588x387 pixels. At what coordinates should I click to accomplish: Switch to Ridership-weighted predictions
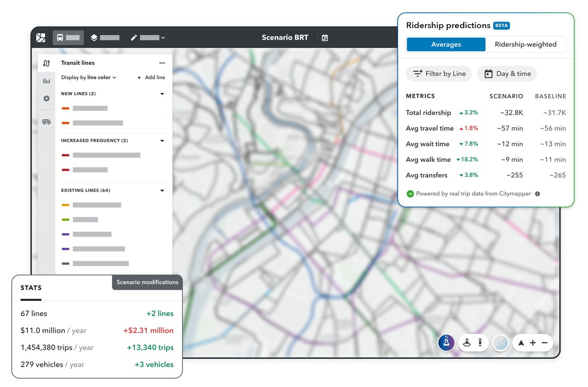pos(526,44)
